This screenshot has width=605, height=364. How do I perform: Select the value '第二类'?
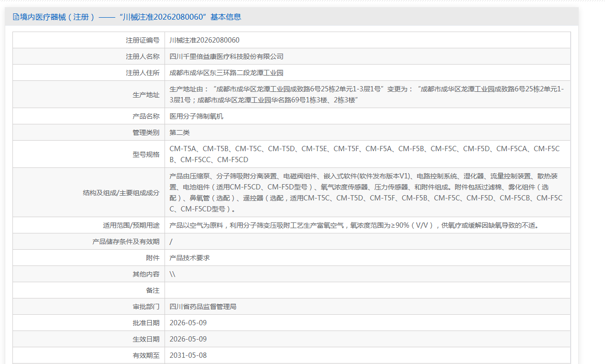(x=180, y=132)
